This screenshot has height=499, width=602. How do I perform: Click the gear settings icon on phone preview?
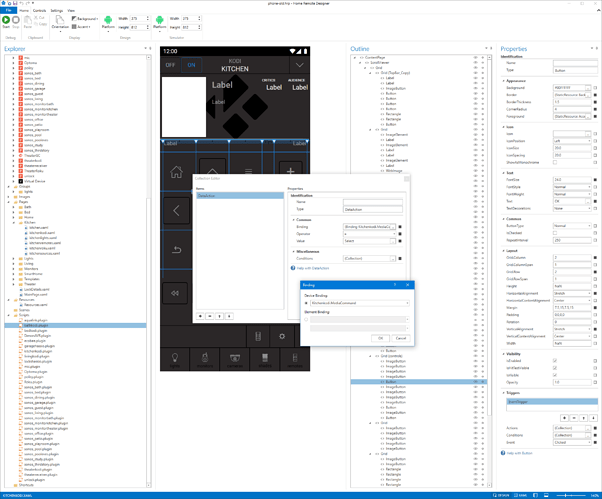click(282, 336)
